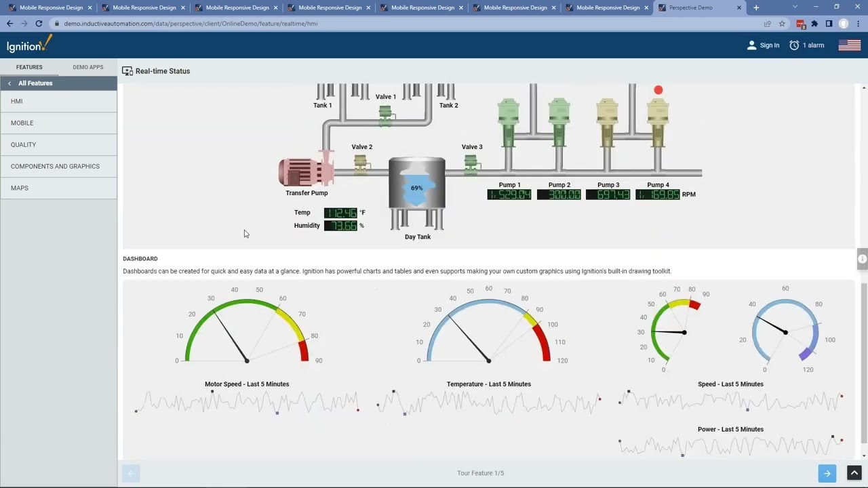The height and width of the screenshot is (488, 868).
Task: Click the Motor Speed gauge
Action: [247, 329]
